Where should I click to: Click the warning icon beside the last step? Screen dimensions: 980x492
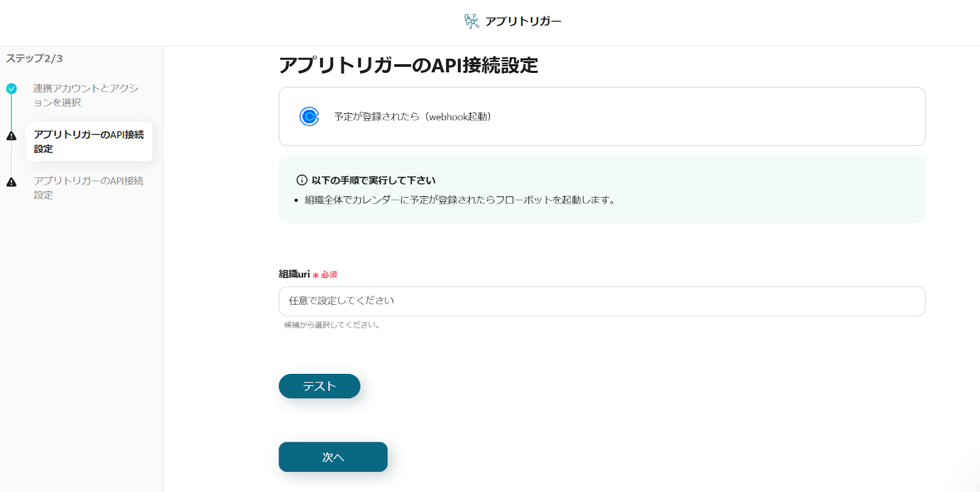coord(12,182)
